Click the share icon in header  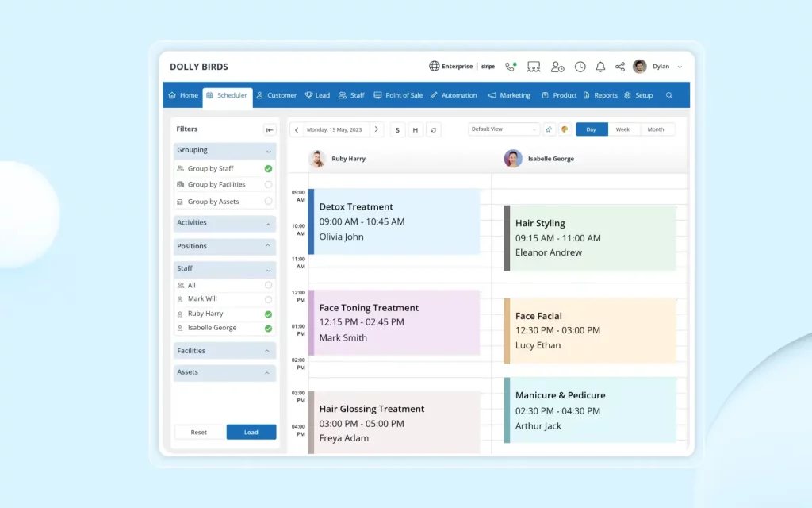620,67
